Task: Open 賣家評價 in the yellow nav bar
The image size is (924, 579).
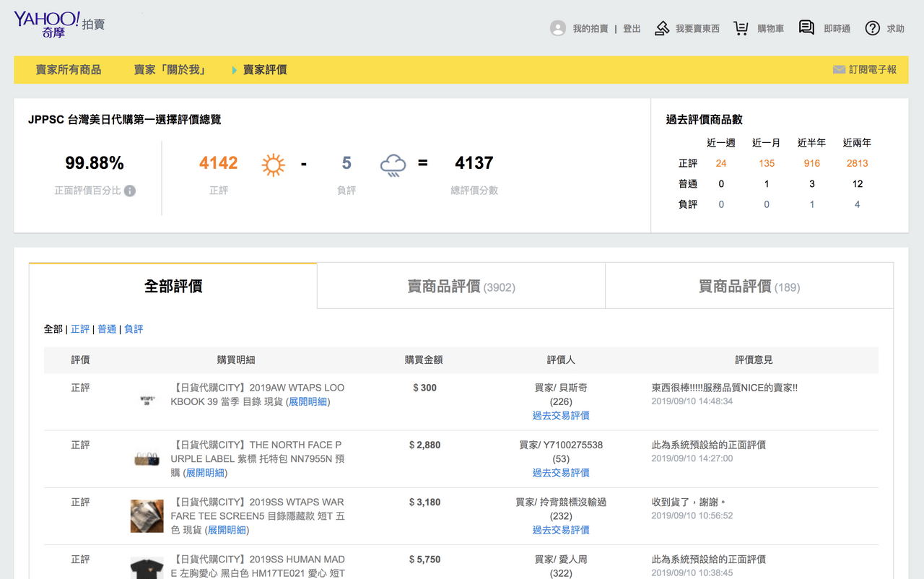Action: (265, 70)
